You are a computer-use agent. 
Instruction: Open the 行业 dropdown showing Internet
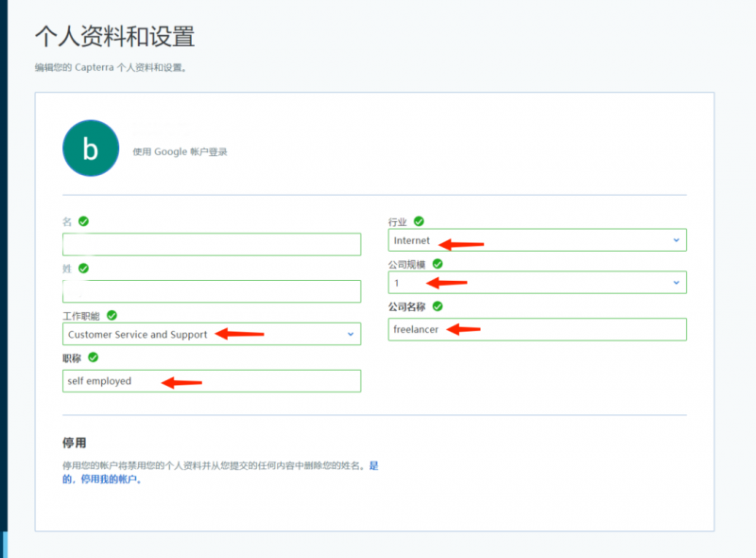pos(537,239)
